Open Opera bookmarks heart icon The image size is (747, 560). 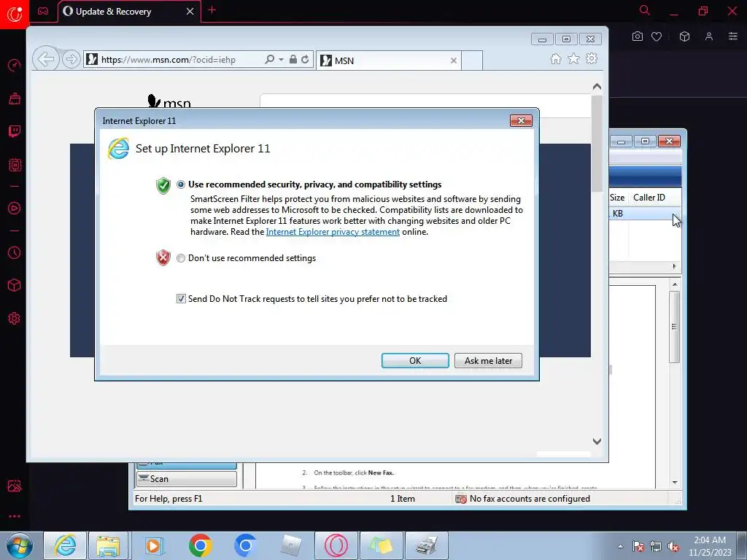pyautogui.click(x=657, y=36)
